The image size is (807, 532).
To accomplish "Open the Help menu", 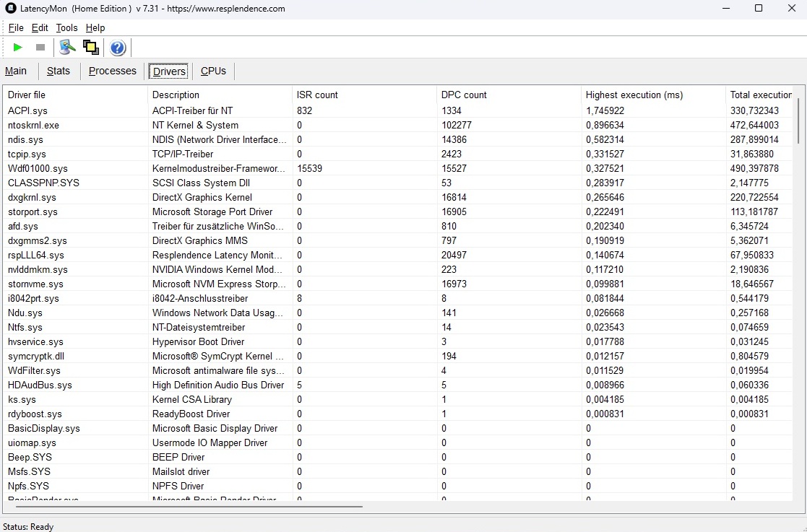I will pyautogui.click(x=95, y=28).
